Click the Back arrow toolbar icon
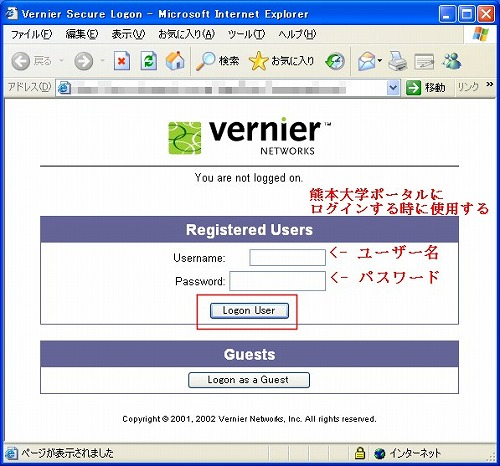The width and height of the screenshot is (500, 466). point(21,61)
